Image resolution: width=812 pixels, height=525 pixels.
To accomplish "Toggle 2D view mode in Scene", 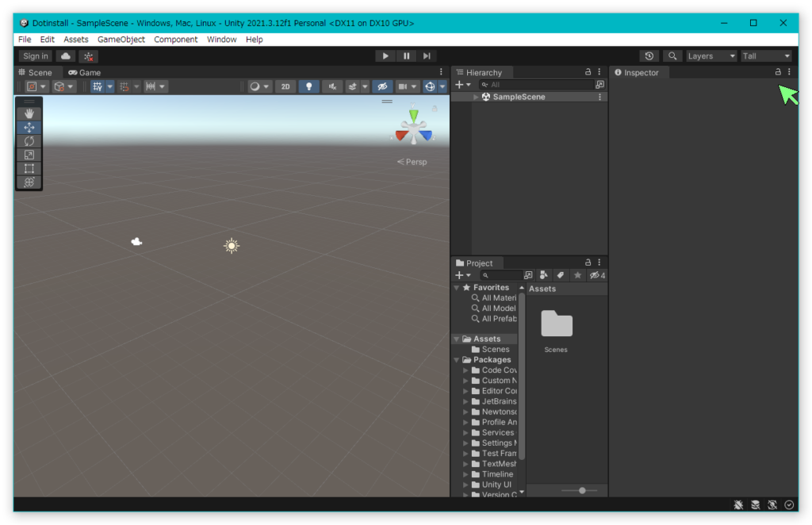I will (285, 86).
